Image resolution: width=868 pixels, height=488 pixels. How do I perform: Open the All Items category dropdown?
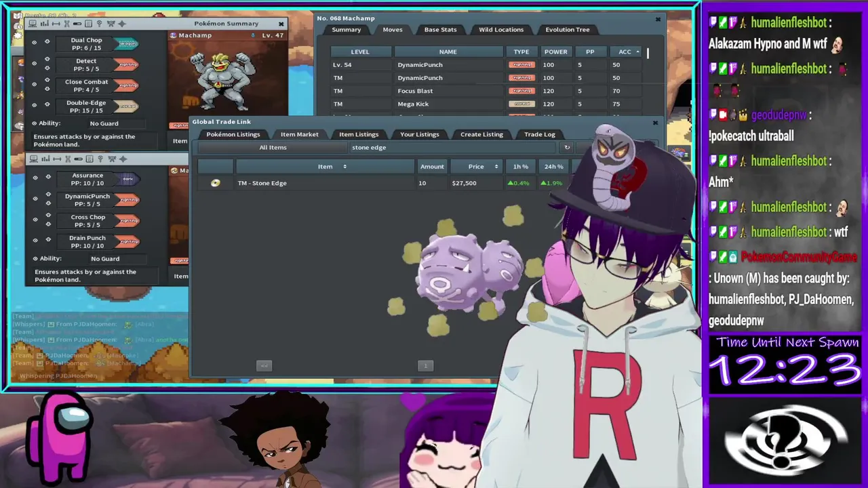(273, 147)
